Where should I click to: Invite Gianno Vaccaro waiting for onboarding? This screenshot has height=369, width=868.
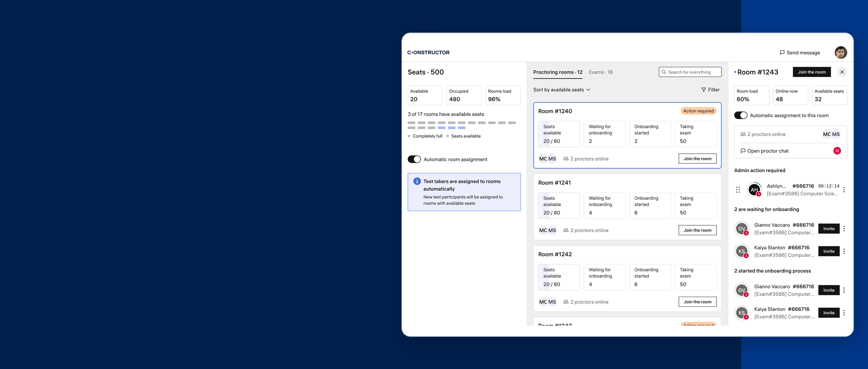pyautogui.click(x=829, y=229)
